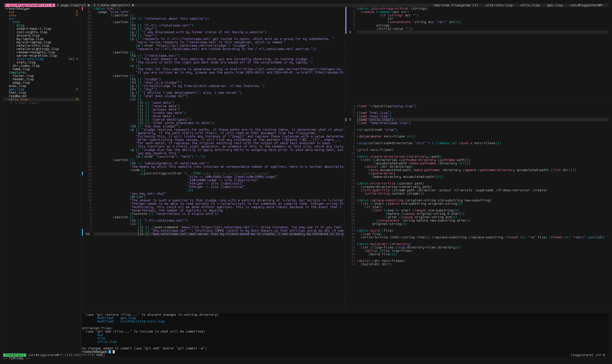
Task: Click the ~/src/htmlgen root path in neo-tree
Action: click(17, 9)
